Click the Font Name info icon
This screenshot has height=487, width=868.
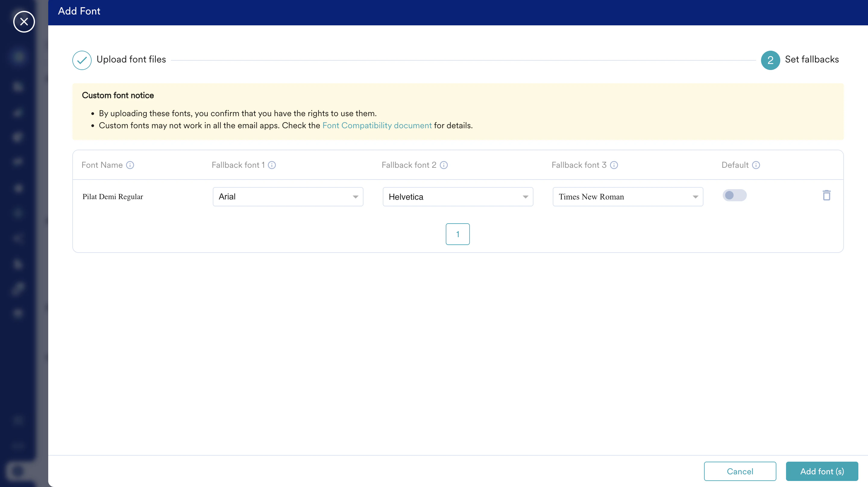[x=130, y=165]
